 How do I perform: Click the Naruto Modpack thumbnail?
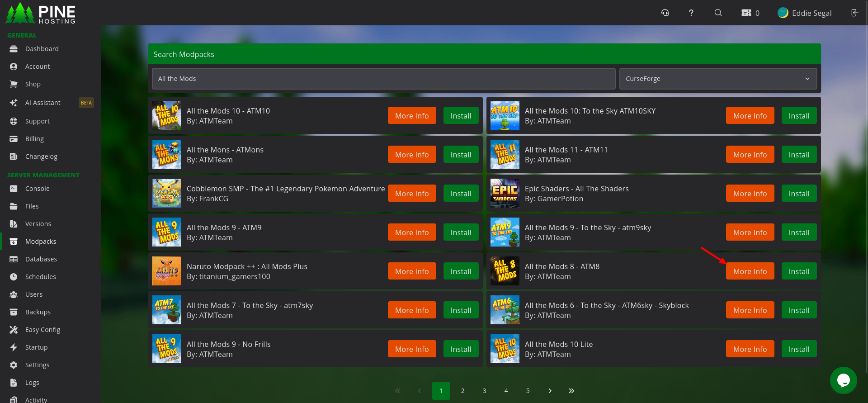coord(167,271)
